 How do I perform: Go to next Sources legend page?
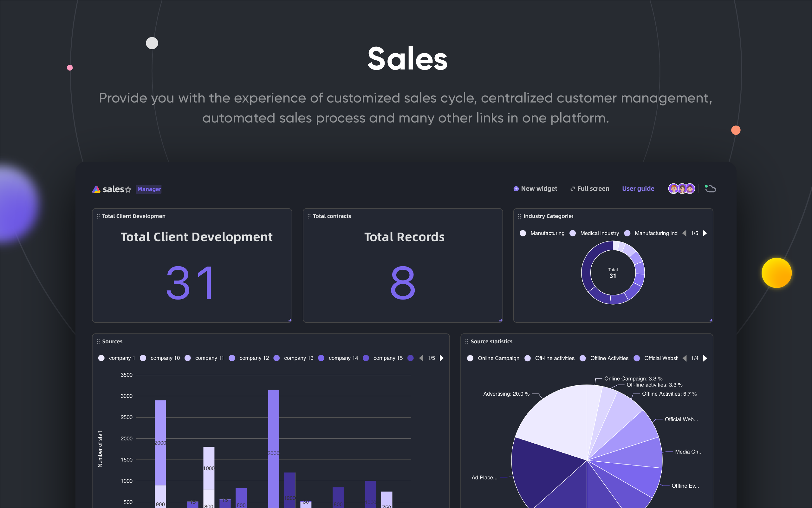click(442, 358)
